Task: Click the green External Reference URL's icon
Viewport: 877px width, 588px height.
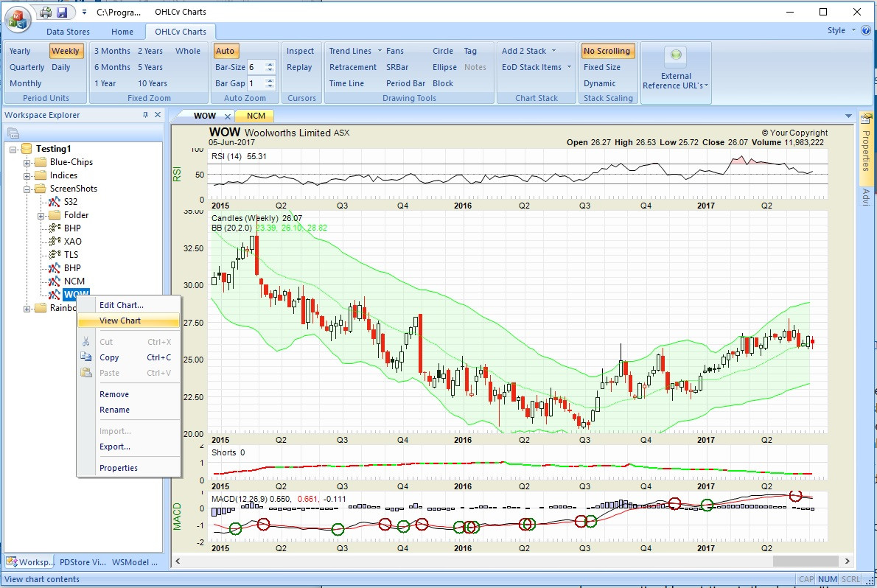Action: (x=676, y=56)
